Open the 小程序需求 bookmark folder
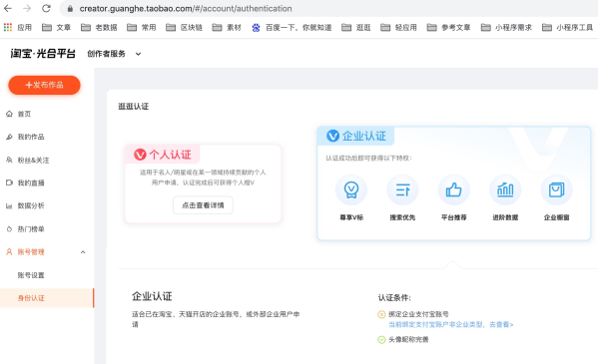Image resolution: width=598 pixels, height=364 pixels. click(506, 28)
